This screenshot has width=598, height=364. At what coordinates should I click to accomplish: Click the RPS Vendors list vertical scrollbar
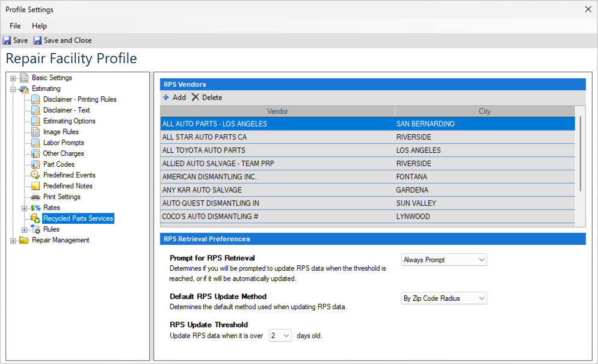[580, 153]
